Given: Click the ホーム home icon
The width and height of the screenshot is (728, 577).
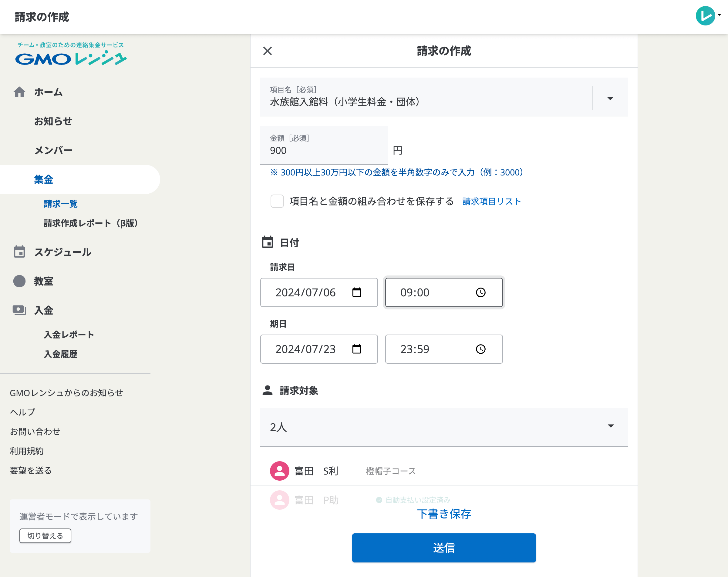Looking at the screenshot, I should [x=20, y=92].
